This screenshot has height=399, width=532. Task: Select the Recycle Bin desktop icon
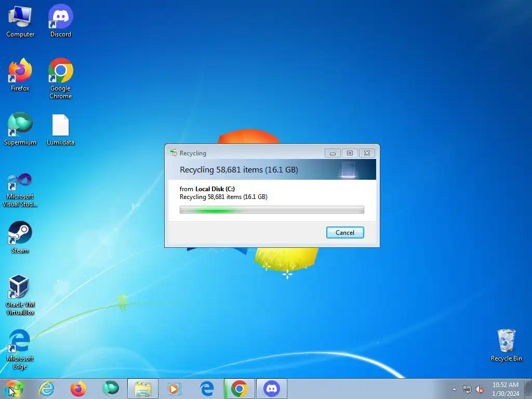(x=506, y=345)
